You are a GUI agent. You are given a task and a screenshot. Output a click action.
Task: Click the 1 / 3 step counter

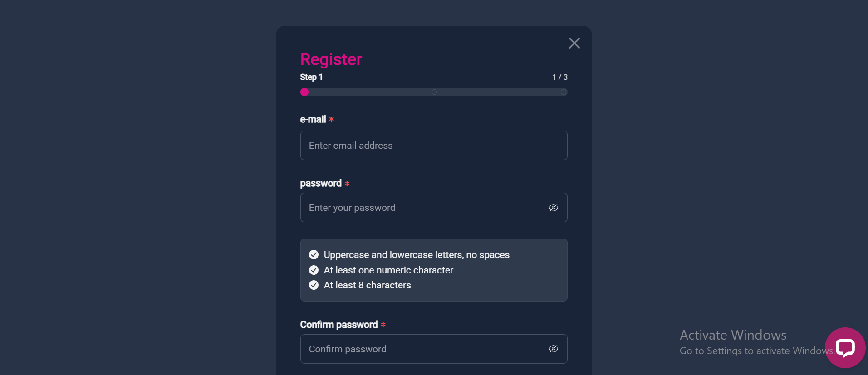point(560,77)
